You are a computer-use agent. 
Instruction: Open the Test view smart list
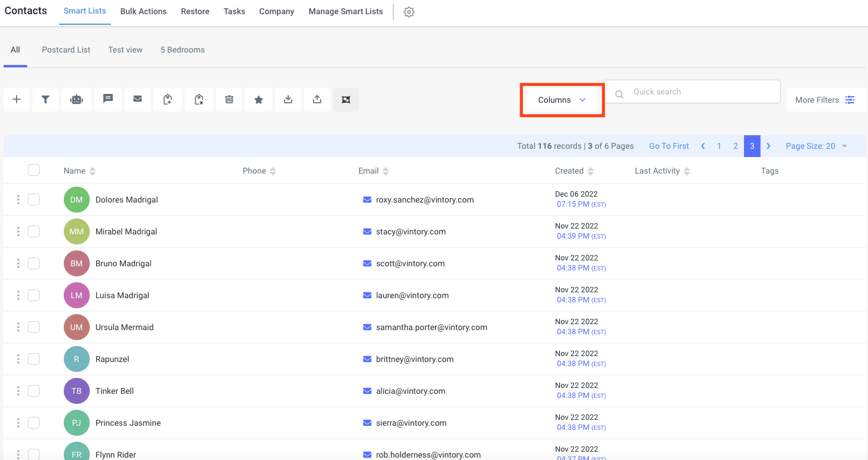125,50
